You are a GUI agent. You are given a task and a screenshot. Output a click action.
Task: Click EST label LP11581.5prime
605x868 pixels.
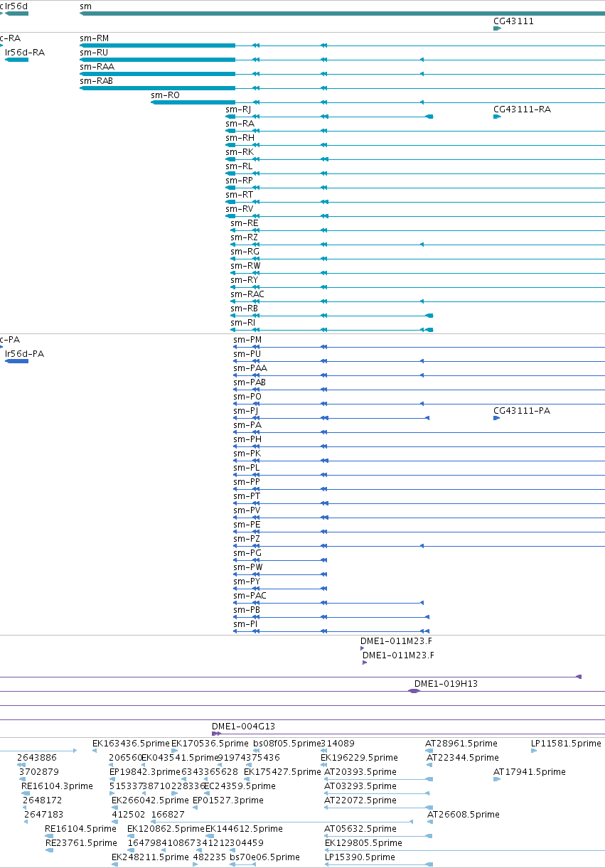566,744
